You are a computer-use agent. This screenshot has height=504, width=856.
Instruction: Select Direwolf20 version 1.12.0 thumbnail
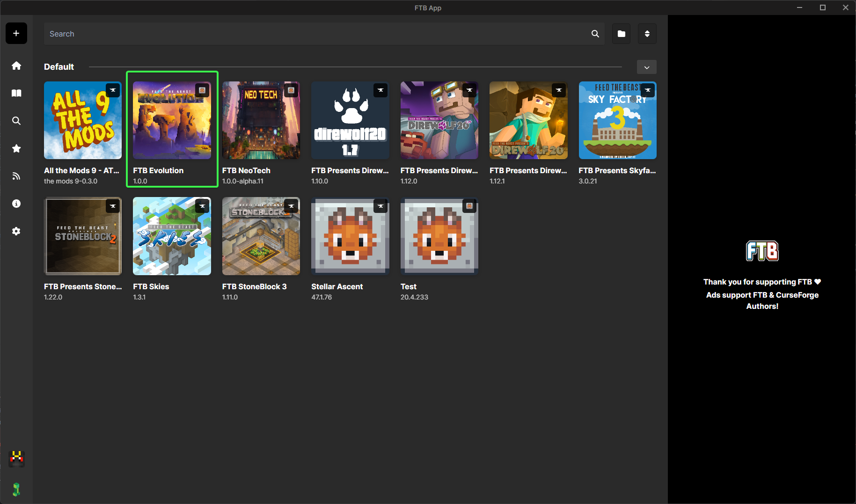click(x=439, y=120)
